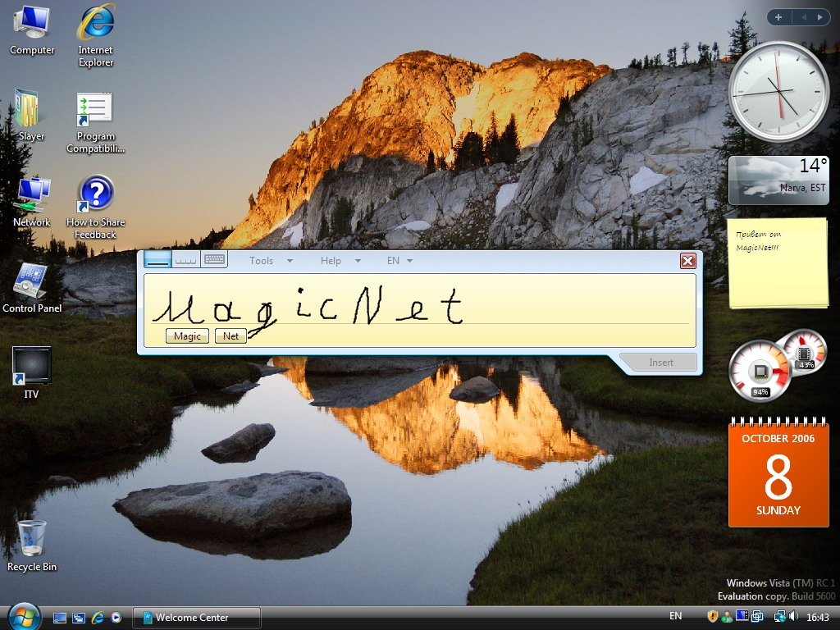This screenshot has height=630, width=840.
Task: Open the Internet Explorer desktop icon
Action: click(x=95, y=35)
